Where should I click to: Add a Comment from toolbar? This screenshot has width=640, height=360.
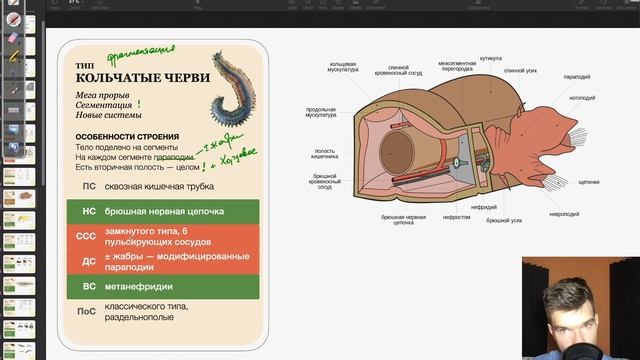tap(376, 4)
